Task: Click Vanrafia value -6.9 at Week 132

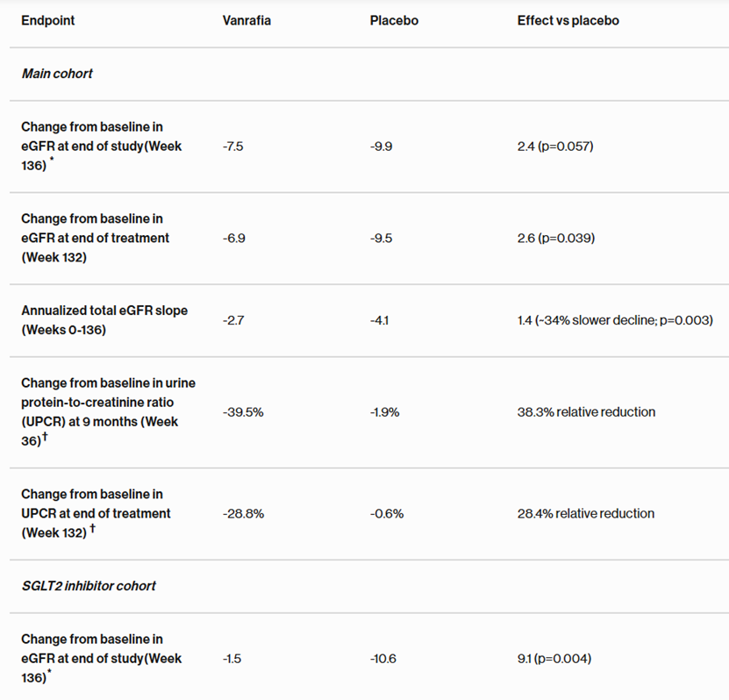Action: coord(234,238)
